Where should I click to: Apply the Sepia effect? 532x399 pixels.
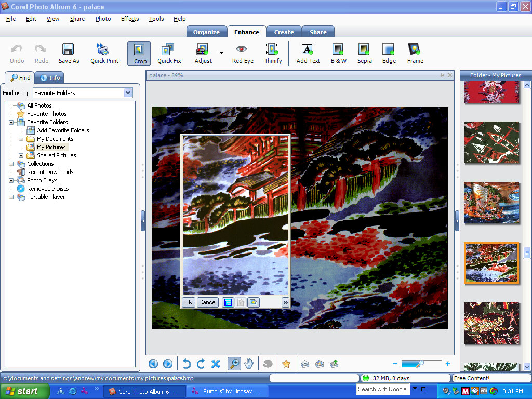click(x=364, y=54)
